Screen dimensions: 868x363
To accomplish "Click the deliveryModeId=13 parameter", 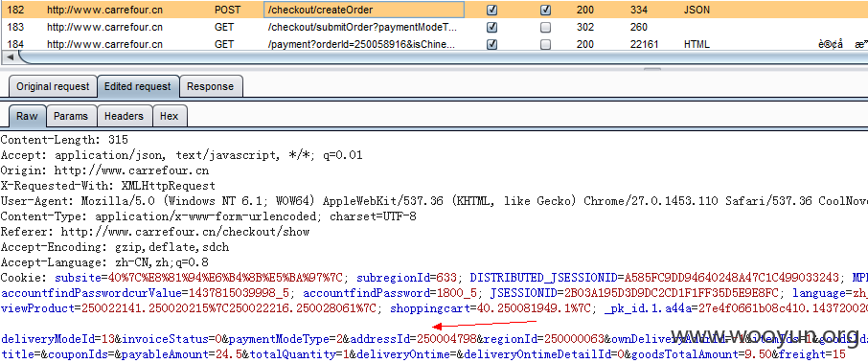I will 57,339.
